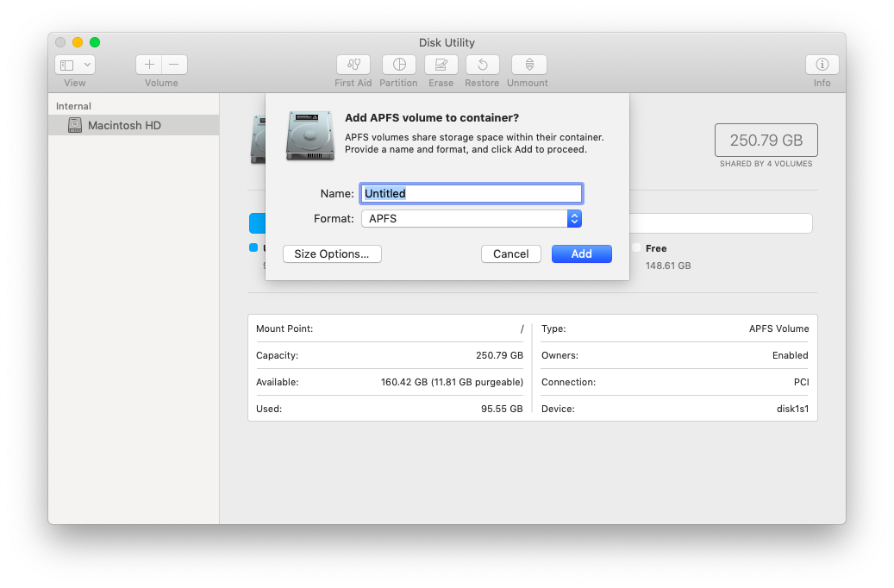Click the Untitled name field

coord(471,193)
